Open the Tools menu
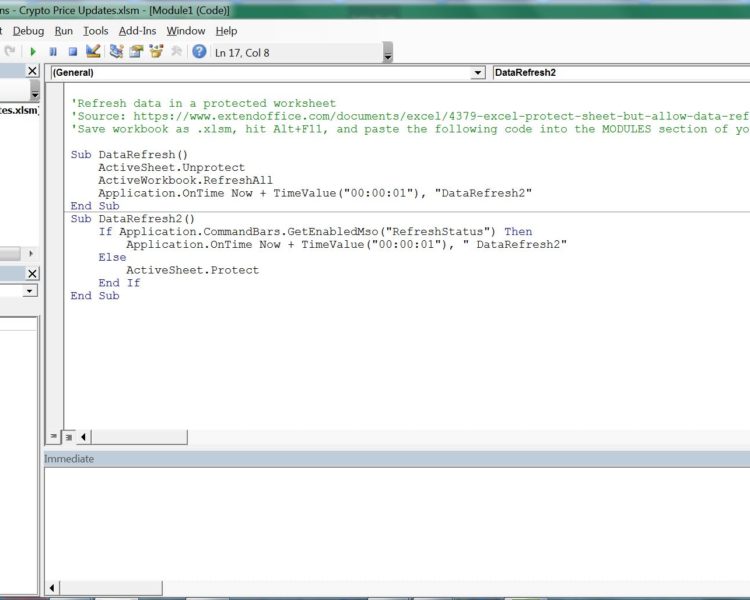750x600 pixels. point(96,31)
